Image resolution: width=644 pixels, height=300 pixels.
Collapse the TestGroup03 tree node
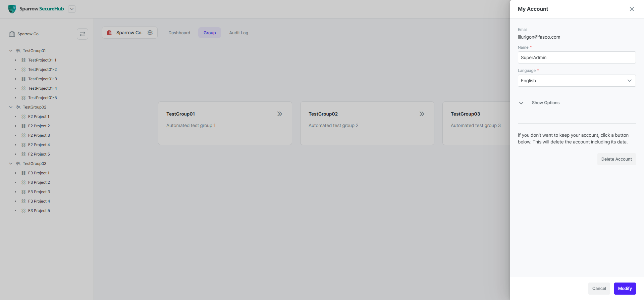point(11,164)
